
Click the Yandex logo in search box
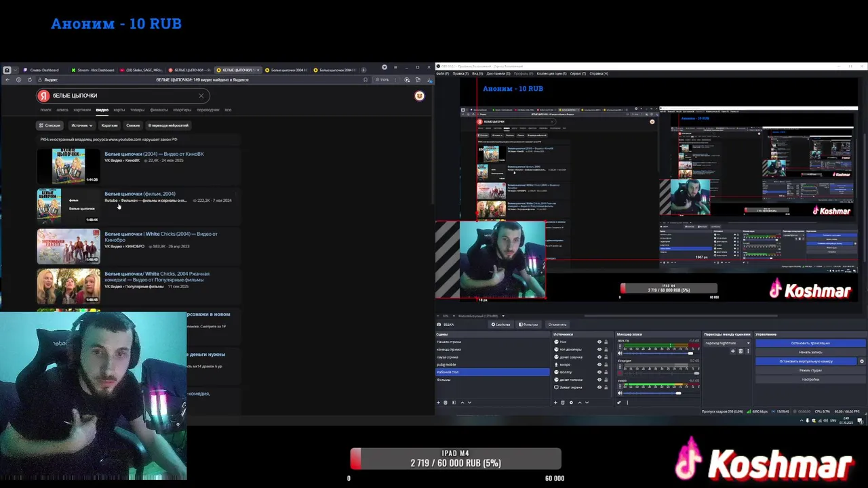(x=43, y=96)
